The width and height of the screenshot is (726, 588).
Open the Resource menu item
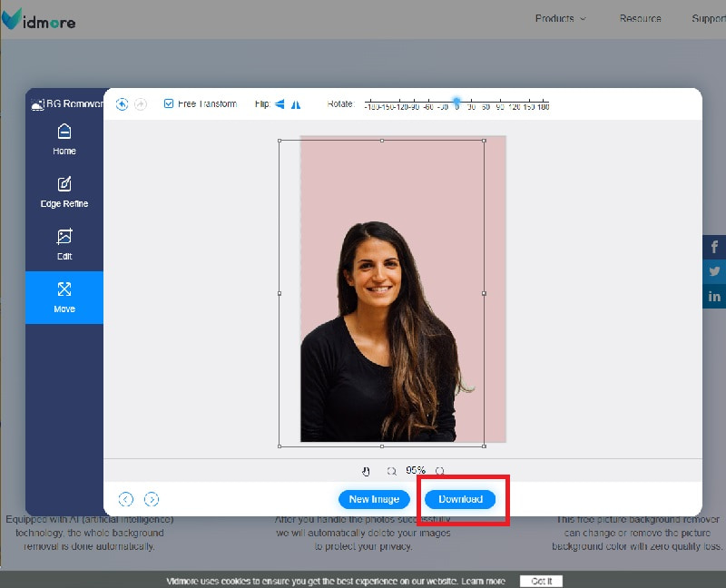click(x=640, y=18)
